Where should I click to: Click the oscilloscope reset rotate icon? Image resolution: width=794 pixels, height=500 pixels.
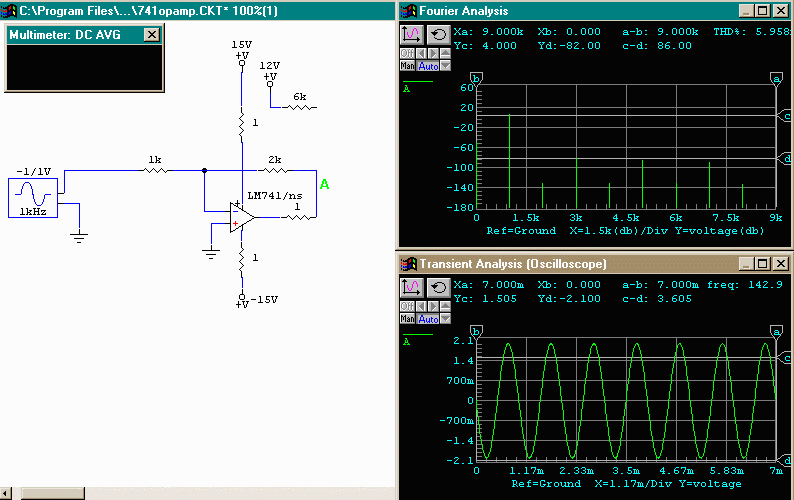(437, 287)
